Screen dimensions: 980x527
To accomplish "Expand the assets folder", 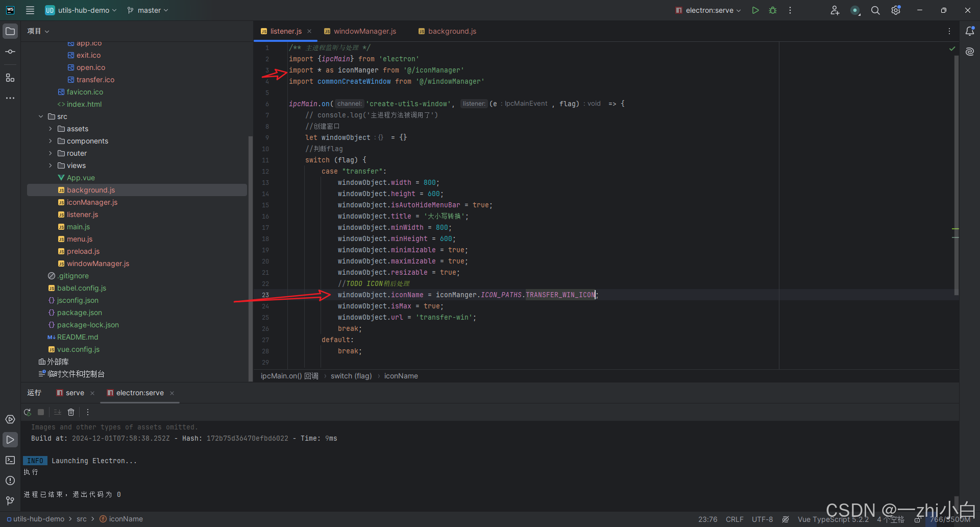I will tap(51, 129).
